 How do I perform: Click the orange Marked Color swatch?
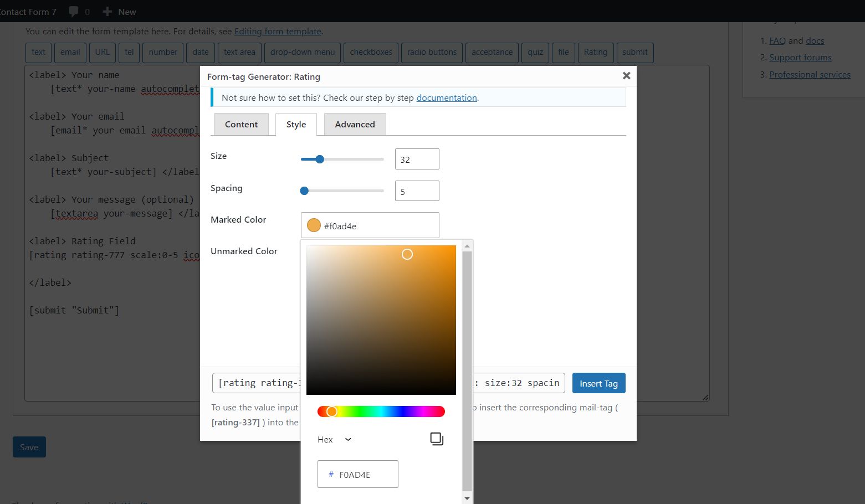tap(314, 225)
